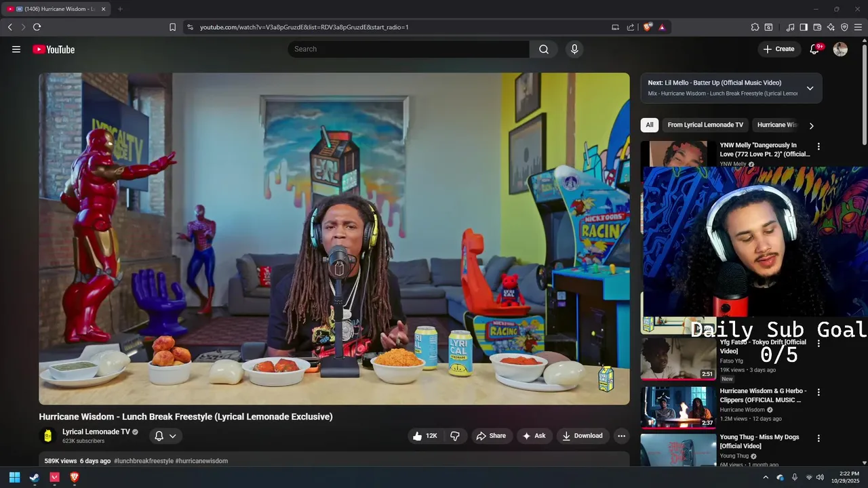868x488 pixels.
Task: Click the Ask button
Action: click(534, 436)
